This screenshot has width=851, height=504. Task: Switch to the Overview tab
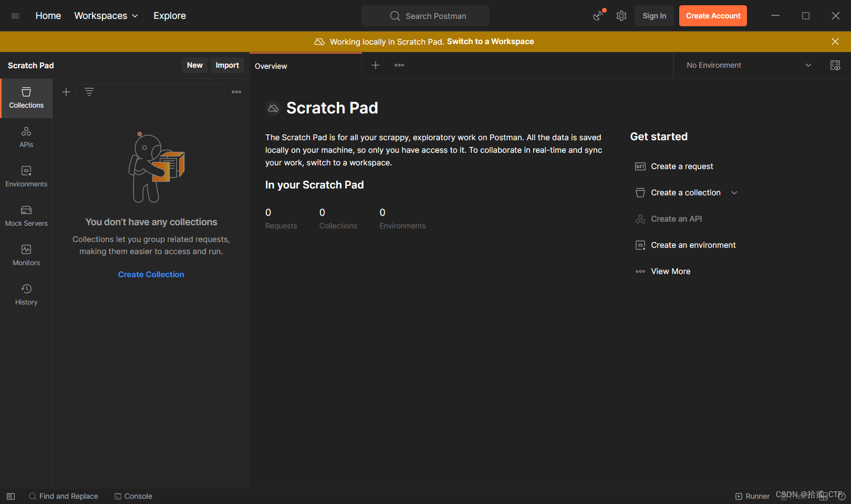click(305, 66)
